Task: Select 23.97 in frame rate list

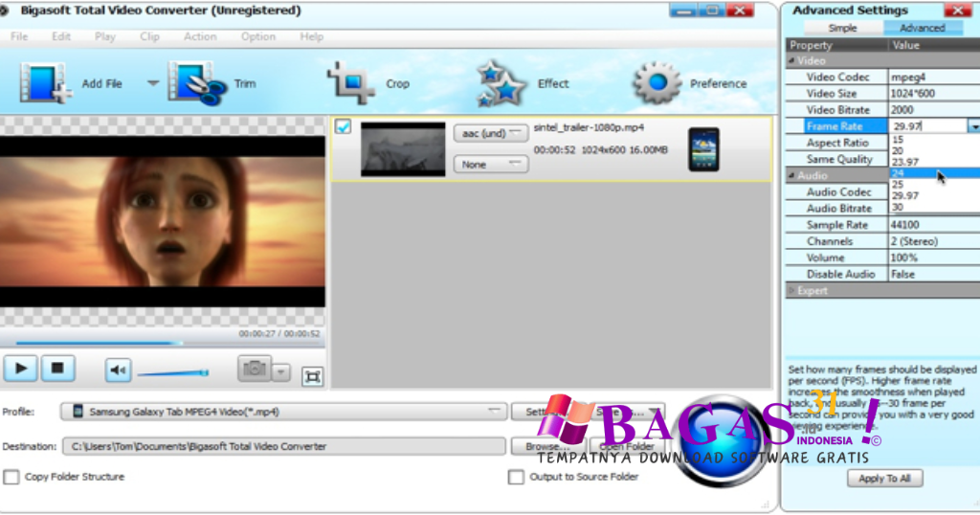Action: 934,162
